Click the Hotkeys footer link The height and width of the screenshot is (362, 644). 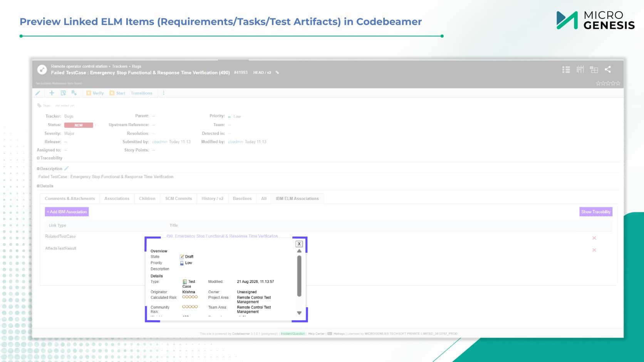[339, 334]
